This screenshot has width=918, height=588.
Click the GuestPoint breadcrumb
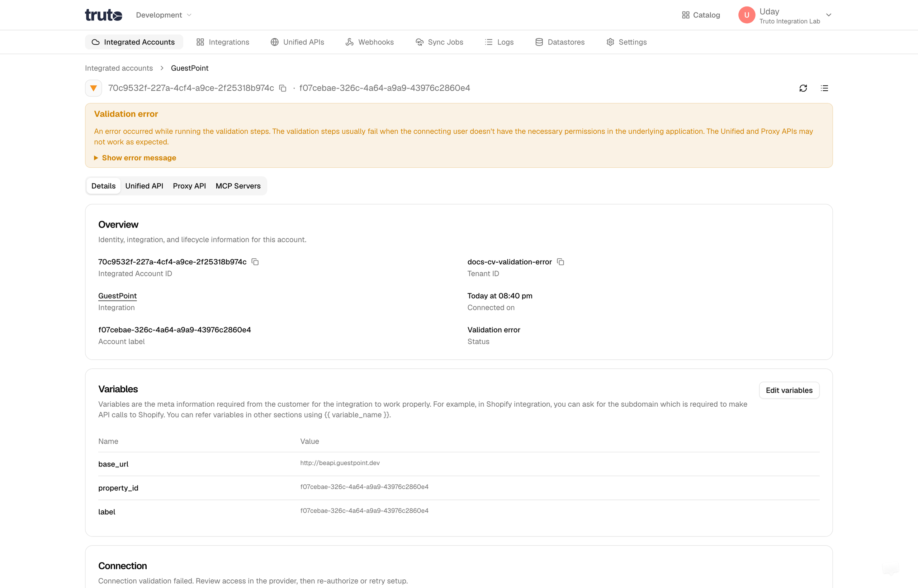click(x=189, y=68)
